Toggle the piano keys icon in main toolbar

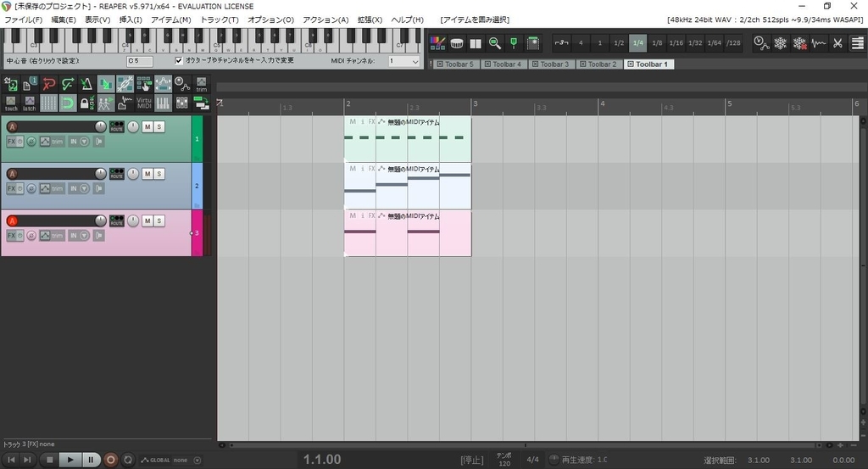[x=163, y=103]
